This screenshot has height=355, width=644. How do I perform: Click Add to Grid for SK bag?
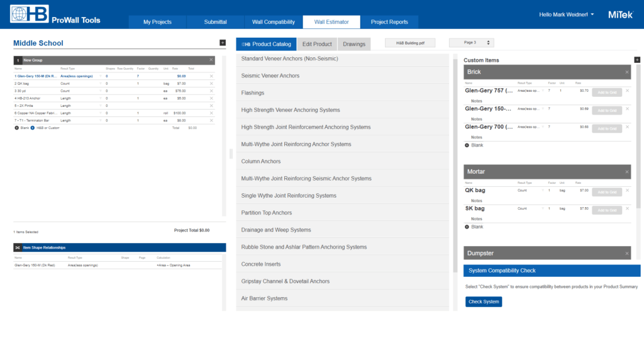[606, 210]
